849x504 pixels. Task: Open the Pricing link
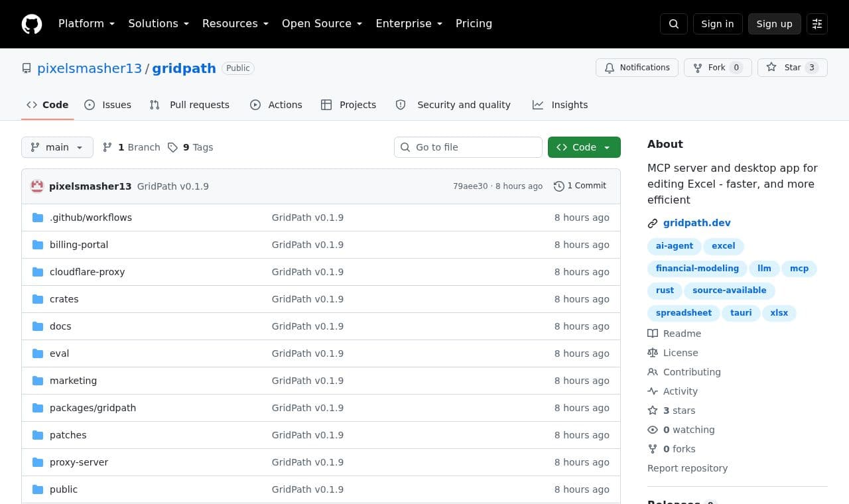(474, 24)
